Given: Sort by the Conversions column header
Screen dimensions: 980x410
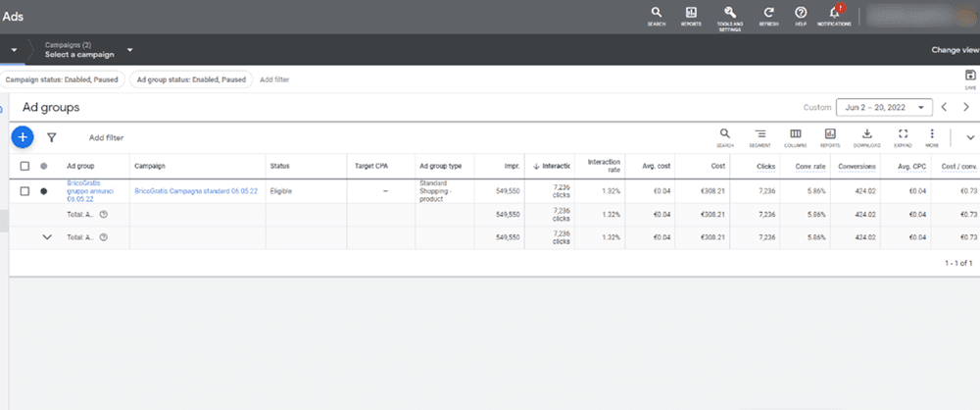Looking at the screenshot, I should [x=857, y=167].
